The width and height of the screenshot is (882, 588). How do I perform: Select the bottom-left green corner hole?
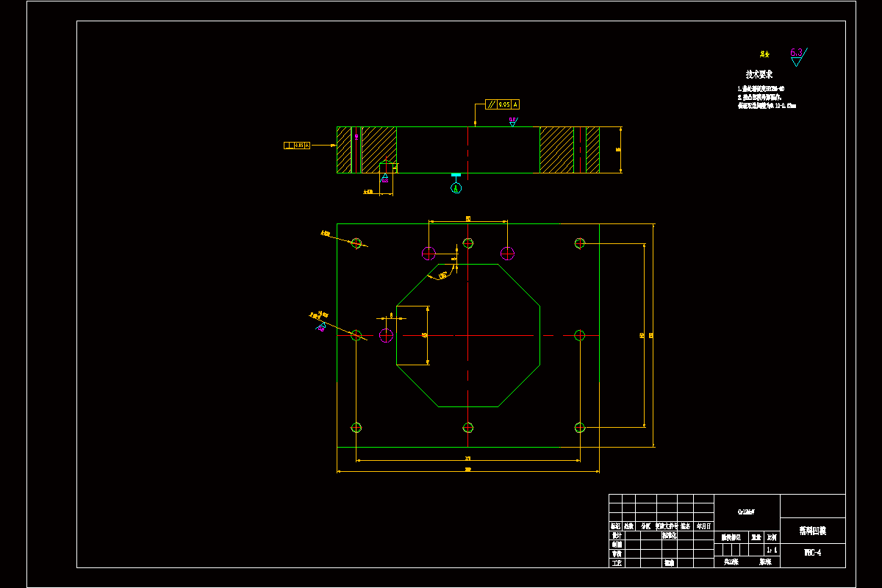356,427
